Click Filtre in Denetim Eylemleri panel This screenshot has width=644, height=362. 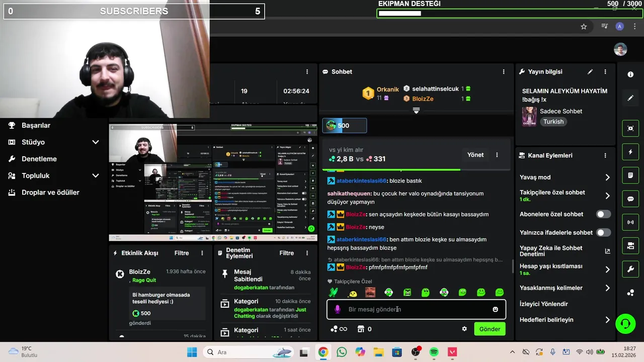pos(286,253)
